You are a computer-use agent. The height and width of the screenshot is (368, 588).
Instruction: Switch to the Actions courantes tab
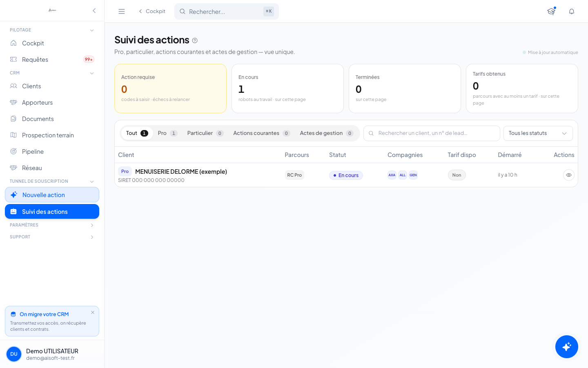261,133
